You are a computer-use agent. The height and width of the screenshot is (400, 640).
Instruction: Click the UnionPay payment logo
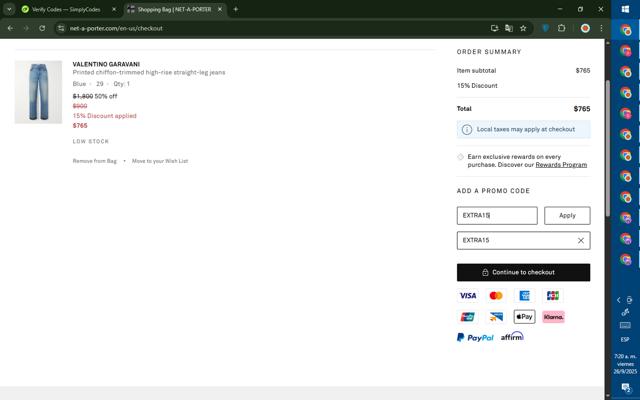coord(468,317)
